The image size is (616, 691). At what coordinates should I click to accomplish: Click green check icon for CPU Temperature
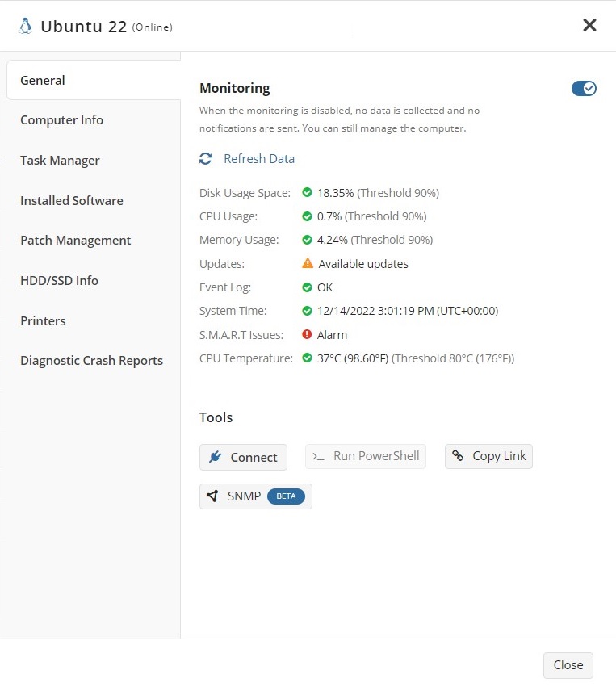pyautogui.click(x=307, y=358)
